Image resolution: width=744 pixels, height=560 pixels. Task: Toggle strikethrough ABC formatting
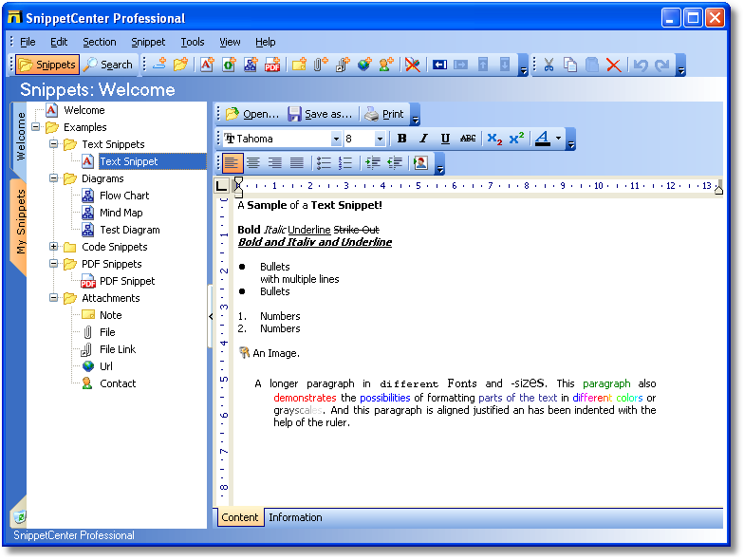[x=467, y=139]
